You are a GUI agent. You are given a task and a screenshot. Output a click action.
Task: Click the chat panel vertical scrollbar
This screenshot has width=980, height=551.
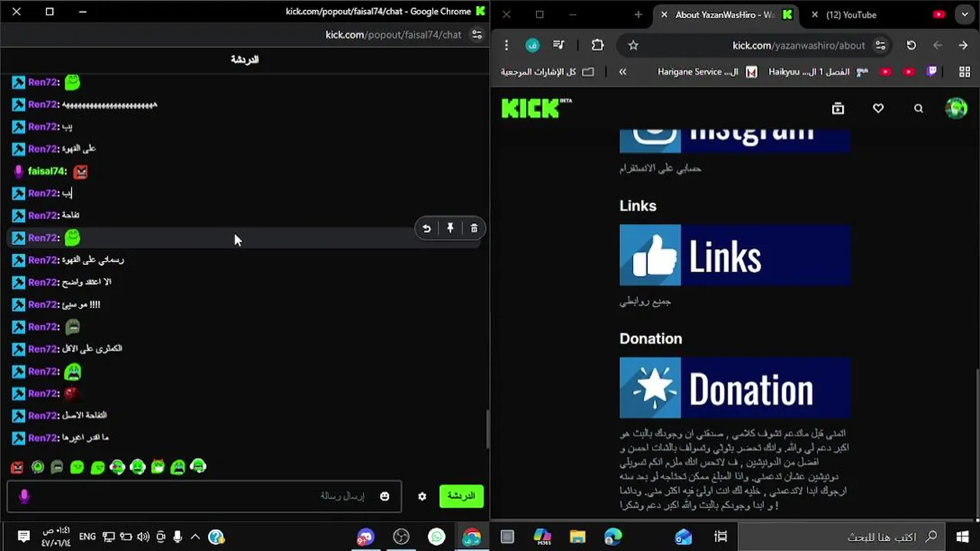tap(487, 429)
